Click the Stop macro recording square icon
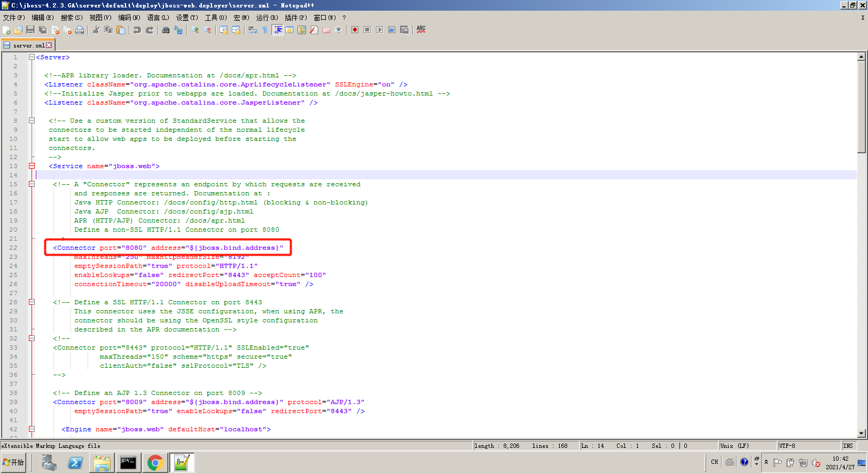Screen dimensions: 868x474 [367, 30]
